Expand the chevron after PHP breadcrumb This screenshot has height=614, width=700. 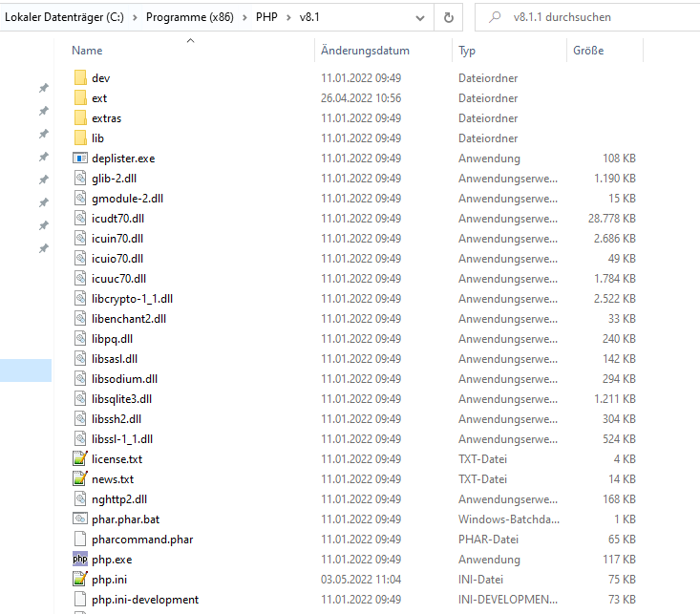pos(288,17)
